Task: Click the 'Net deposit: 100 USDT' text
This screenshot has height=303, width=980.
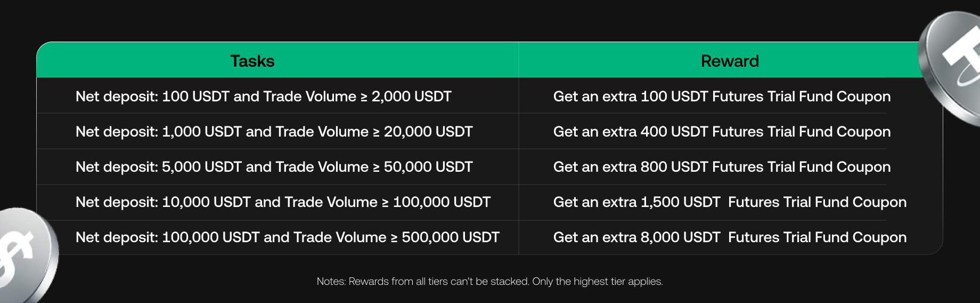Action: click(152, 97)
